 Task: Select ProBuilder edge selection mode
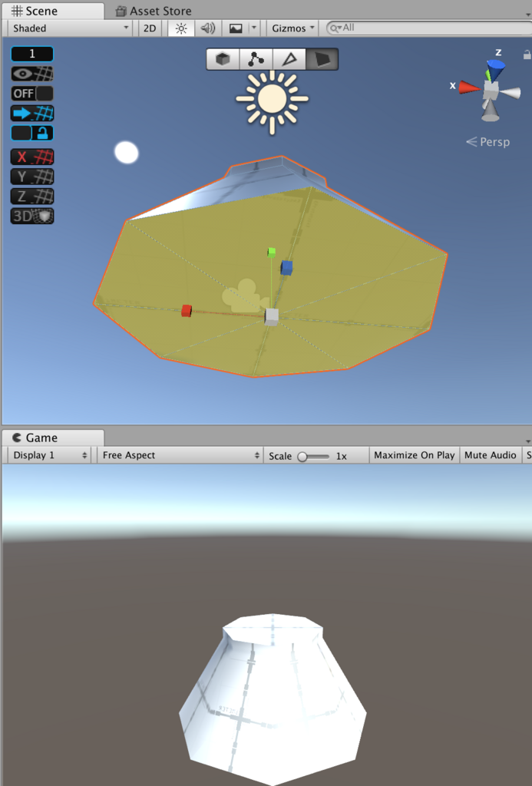pyautogui.click(x=289, y=59)
